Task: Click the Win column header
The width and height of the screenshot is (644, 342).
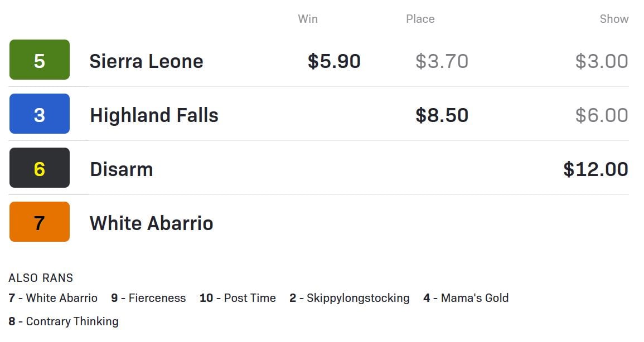Action: click(x=308, y=19)
